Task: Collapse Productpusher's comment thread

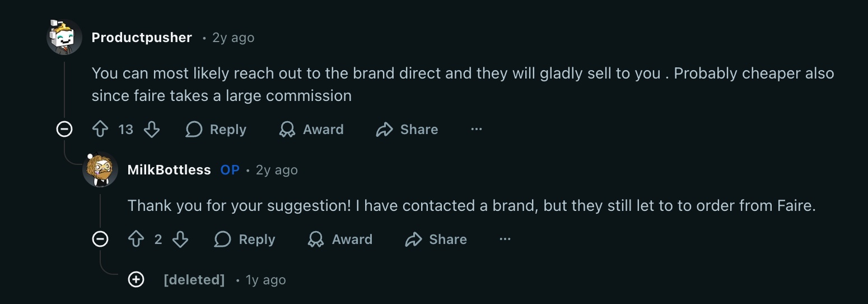Action: (65, 130)
